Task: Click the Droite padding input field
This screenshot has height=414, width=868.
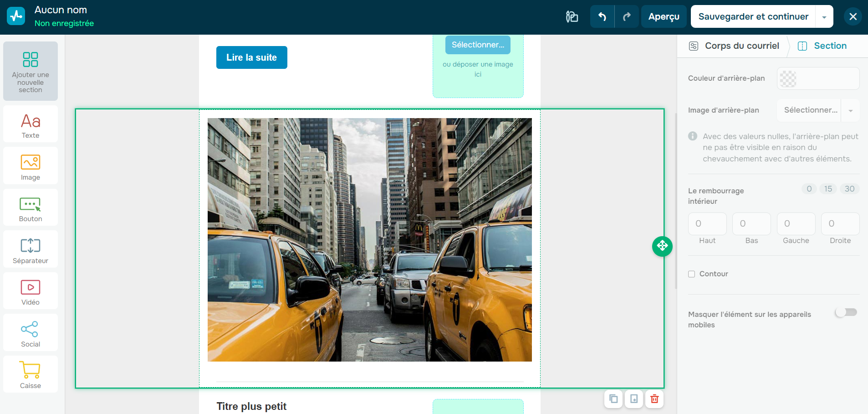Action: [840, 224]
